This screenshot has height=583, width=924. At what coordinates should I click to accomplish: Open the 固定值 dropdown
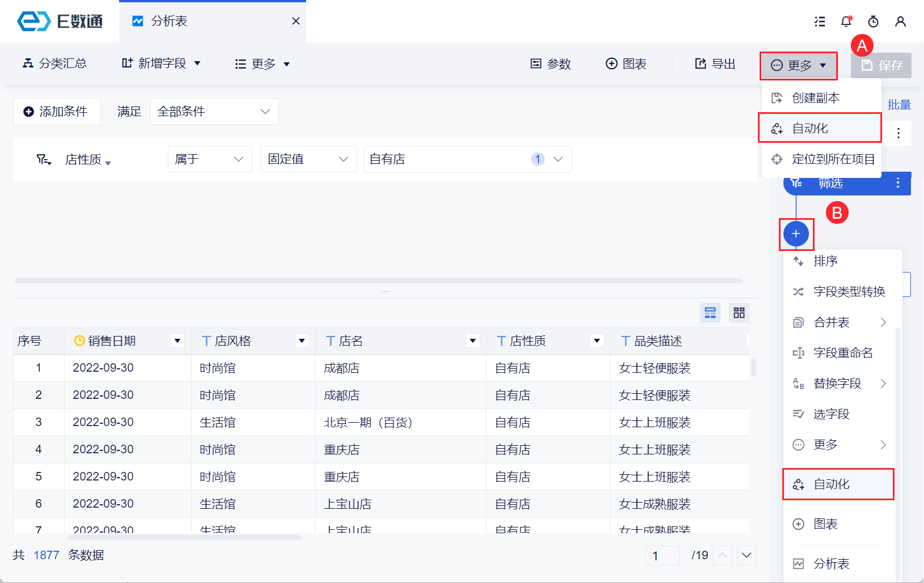pos(308,159)
